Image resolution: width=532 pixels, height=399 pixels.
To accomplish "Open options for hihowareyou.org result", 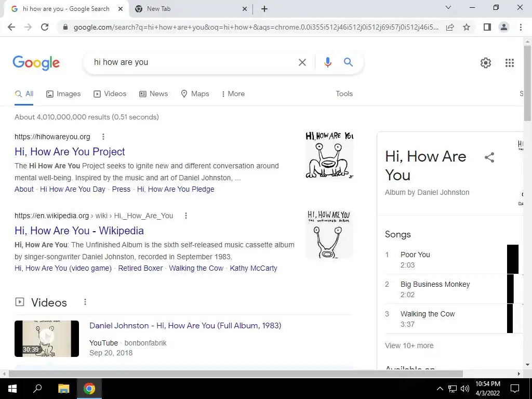I will pyautogui.click(x=103, y=137).
